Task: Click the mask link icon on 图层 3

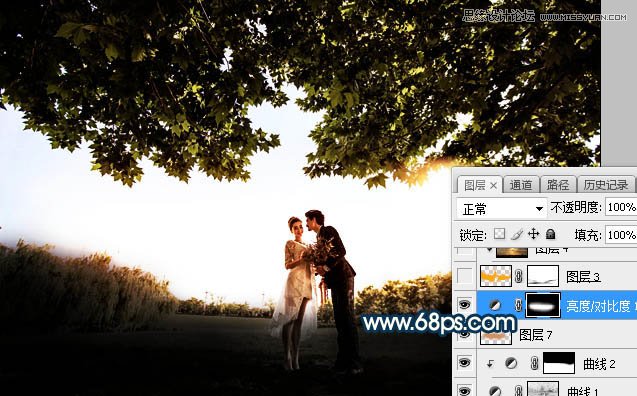Action: [x=519, y=276]
